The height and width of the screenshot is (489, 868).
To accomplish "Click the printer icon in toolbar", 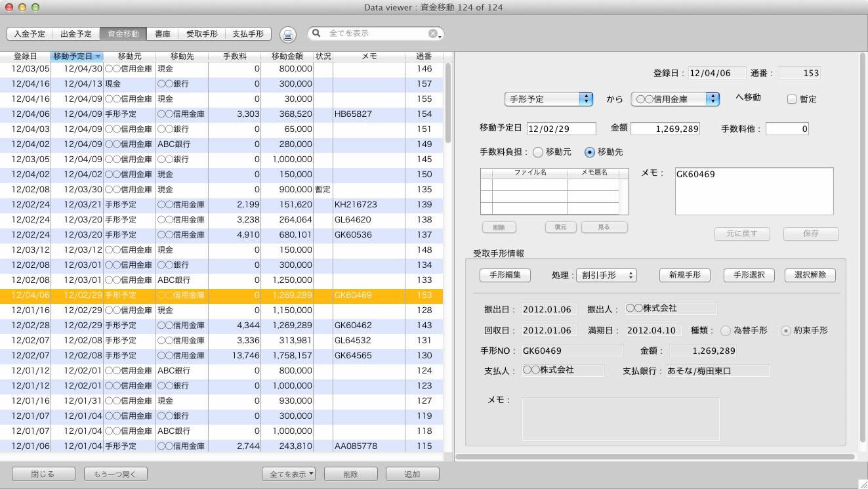I will pos(287,35).
